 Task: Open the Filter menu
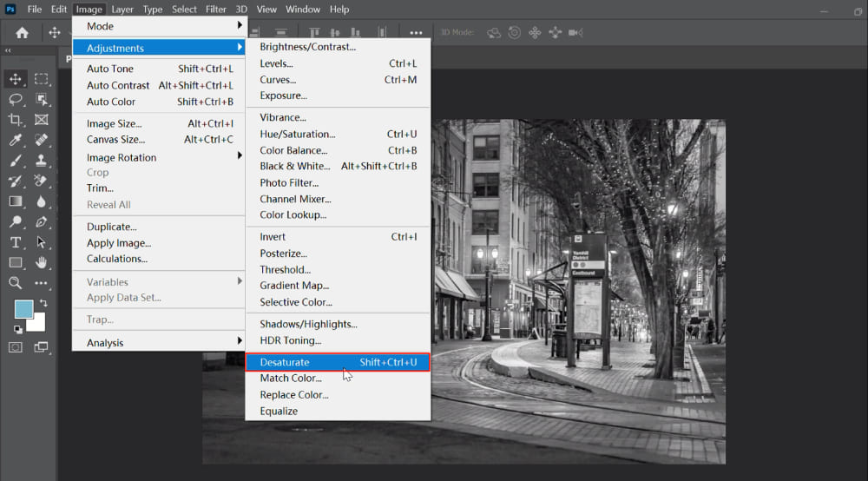point(216,10)
